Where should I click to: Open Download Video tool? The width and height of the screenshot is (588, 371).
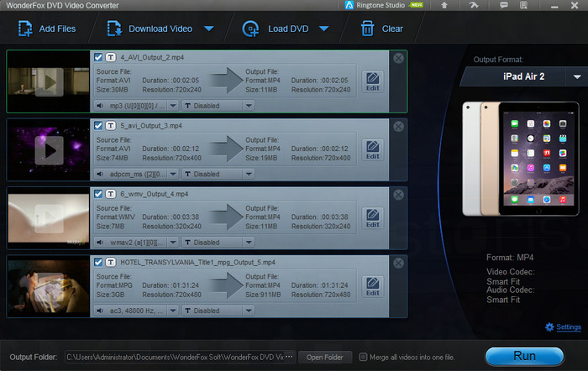[150, 29]
